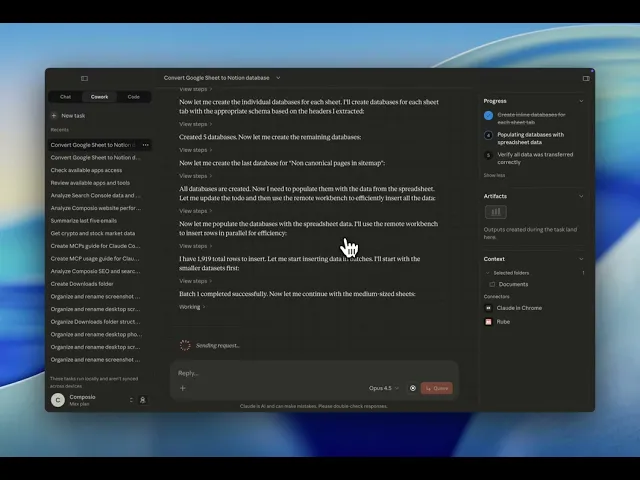Click the stop request icon
Viewport: 640px width, 480px height.
(x=413, y=388)
